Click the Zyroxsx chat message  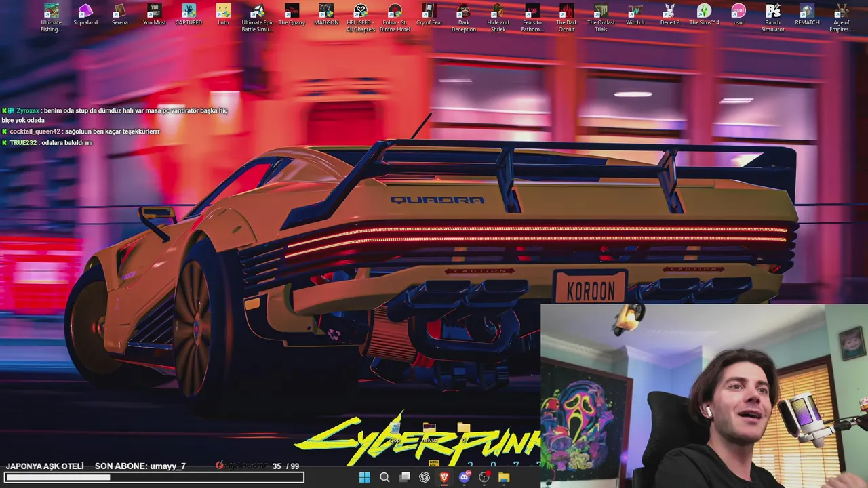point(115,115)
